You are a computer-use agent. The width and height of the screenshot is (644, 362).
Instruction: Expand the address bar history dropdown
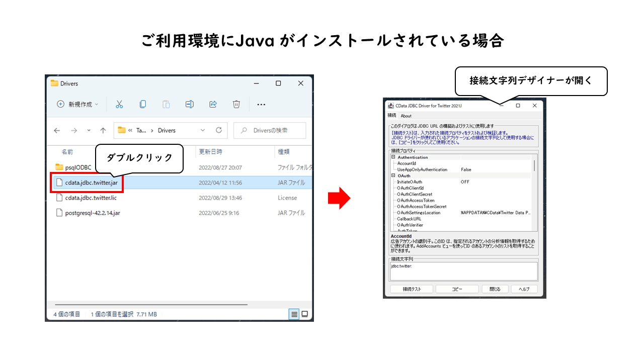tap(203, 130)
